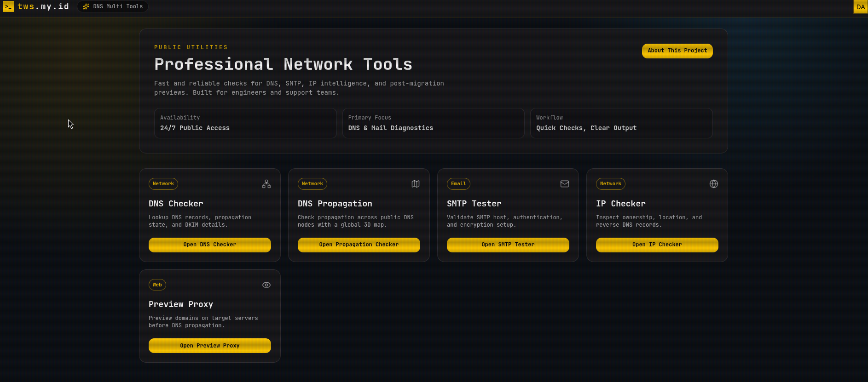This screenshot has width=868, height=382.
Task: Click the terminal logo icon beside tws.my.id
Action: point(8,7)
